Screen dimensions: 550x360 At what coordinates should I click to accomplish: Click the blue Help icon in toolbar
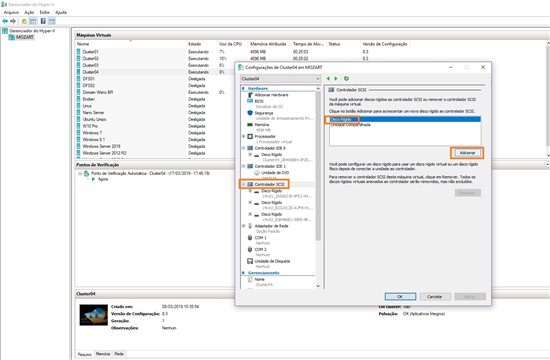pos(43,21)
